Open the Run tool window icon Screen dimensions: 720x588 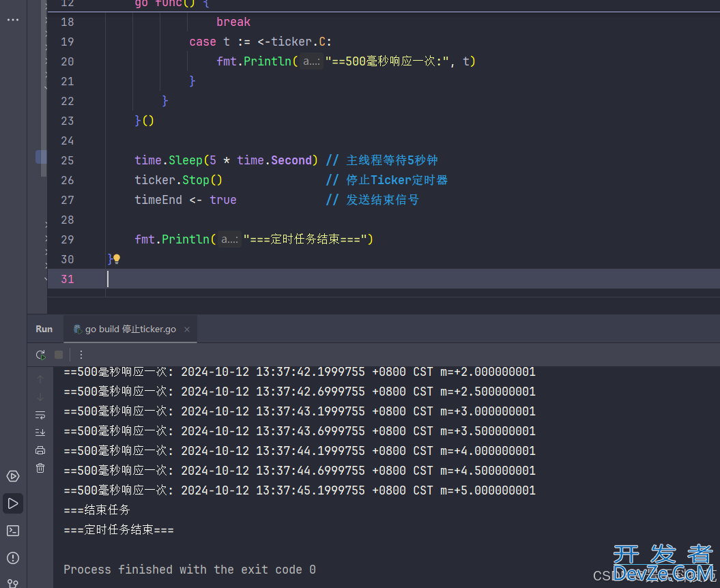click(x=13, y=503)
